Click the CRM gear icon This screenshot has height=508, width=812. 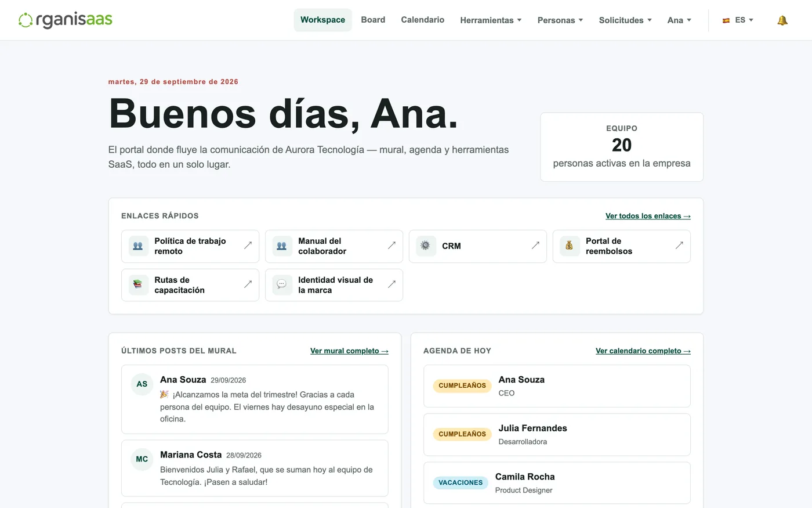[426, 246]
